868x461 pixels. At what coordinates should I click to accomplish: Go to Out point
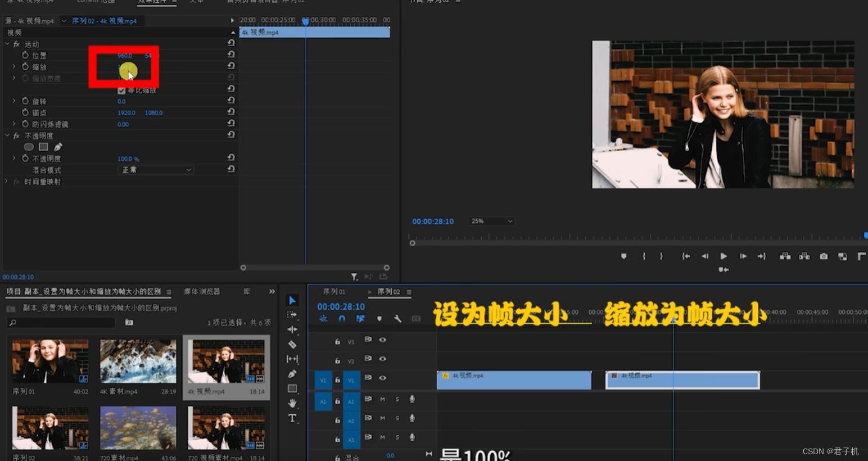click(762, 256)
